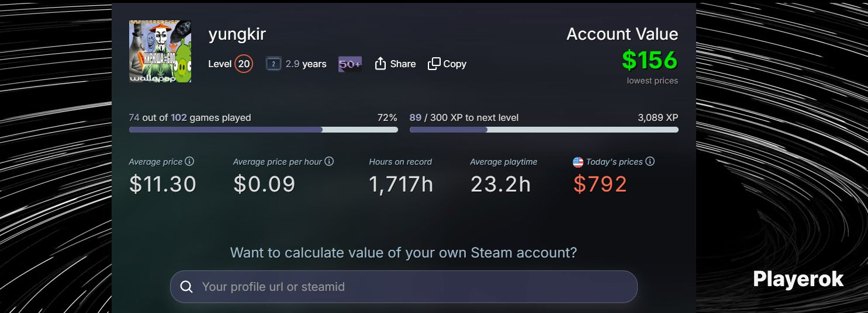Click the info icon beside Average price
868x313 pixels.
(189, 161)
